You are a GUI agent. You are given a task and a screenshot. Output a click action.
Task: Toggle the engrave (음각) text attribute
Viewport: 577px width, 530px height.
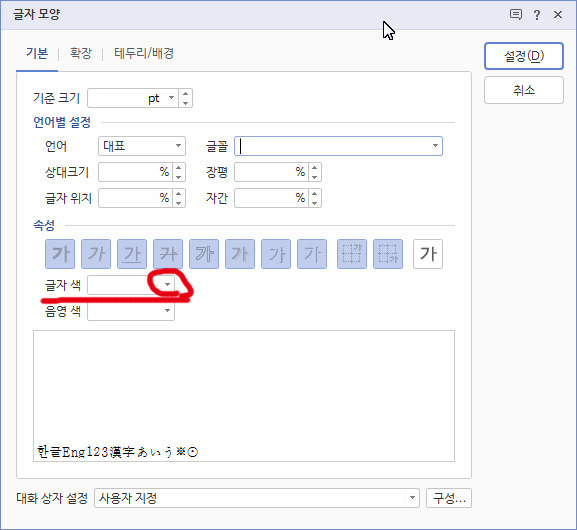tap(312, 254)
